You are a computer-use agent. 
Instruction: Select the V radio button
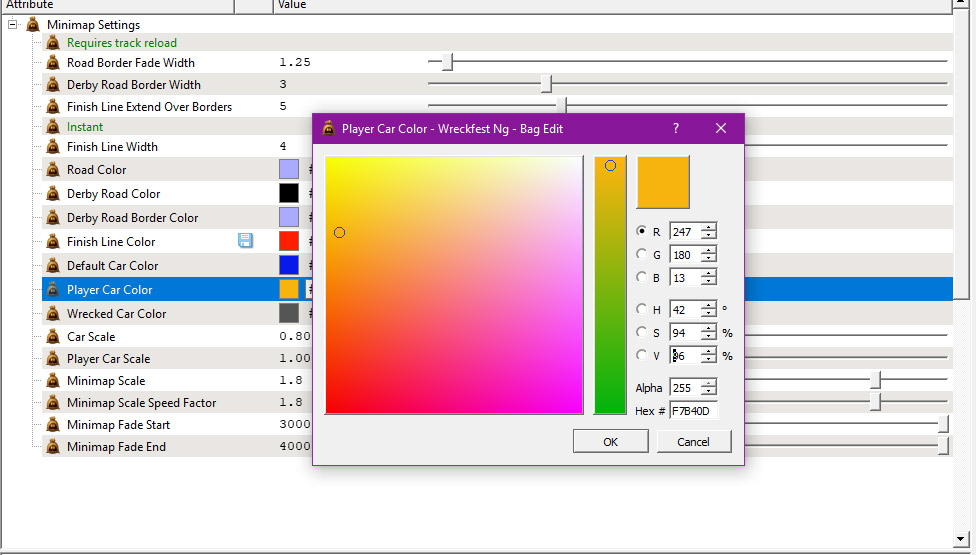[x=641, y=355]
